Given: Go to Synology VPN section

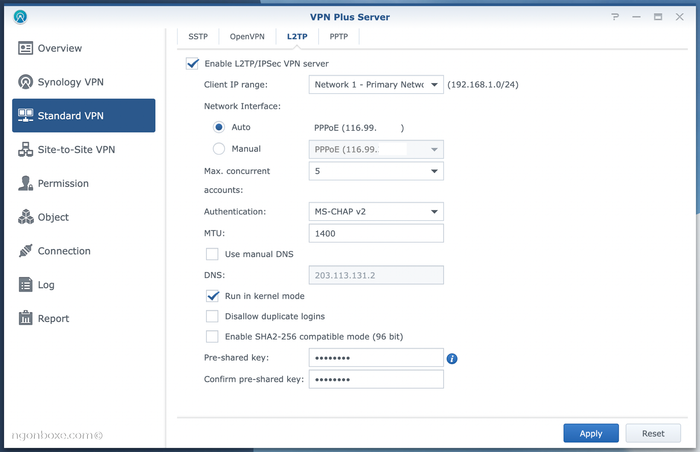Looking at the screenshot, I should (x=83, y=82).
